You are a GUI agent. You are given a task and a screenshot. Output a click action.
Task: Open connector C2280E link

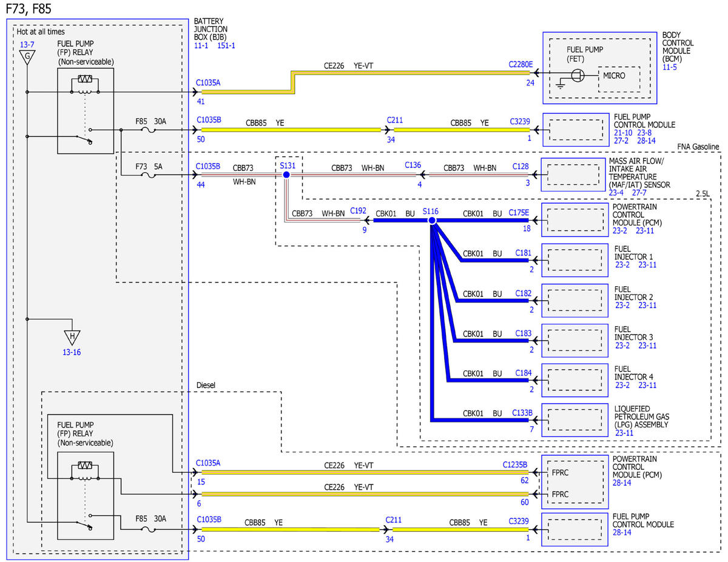pos(520,64)
